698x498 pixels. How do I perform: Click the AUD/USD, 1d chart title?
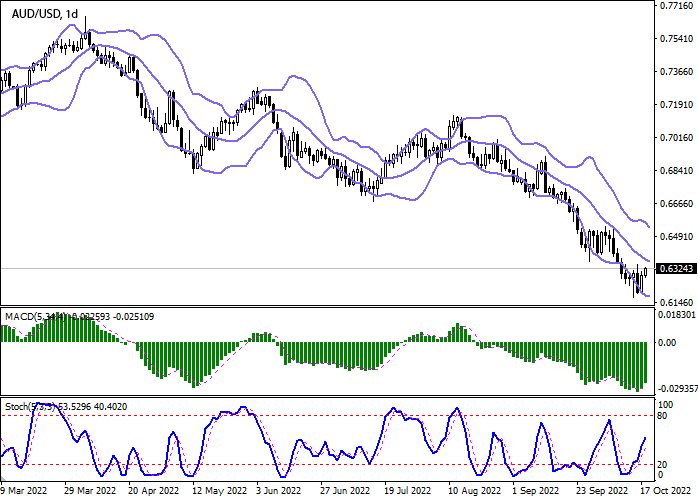pyautogui.click(x=43, y=13)
